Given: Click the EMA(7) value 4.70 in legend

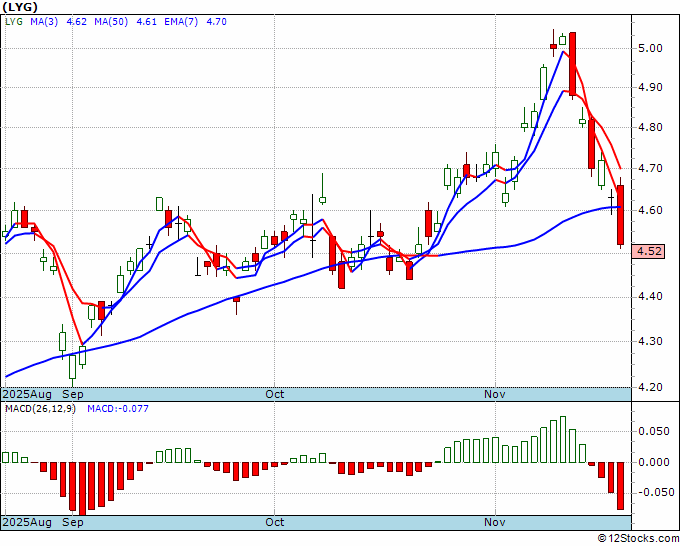Looking at the screenshot, I should coord(216,22).
